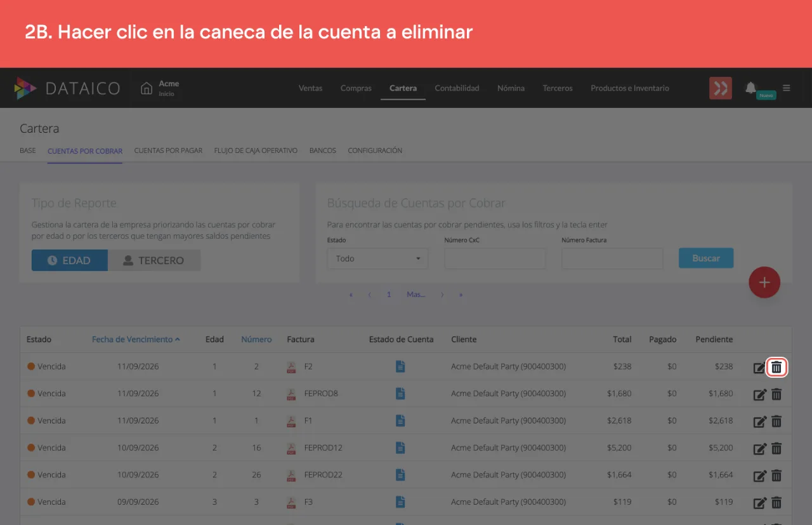Image resolution: width=812 pixels, height=525 pixels.
Task: Click the red plus add button
Action: coord(764,282)
